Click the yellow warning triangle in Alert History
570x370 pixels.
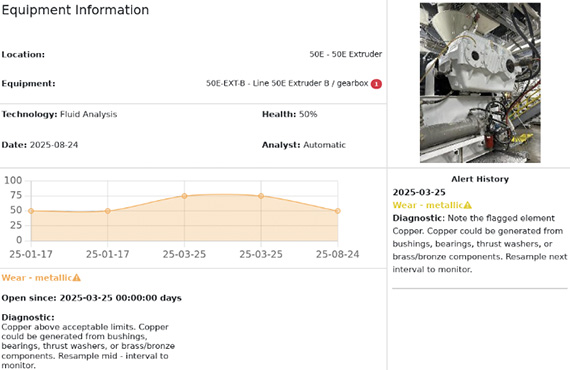468,205
